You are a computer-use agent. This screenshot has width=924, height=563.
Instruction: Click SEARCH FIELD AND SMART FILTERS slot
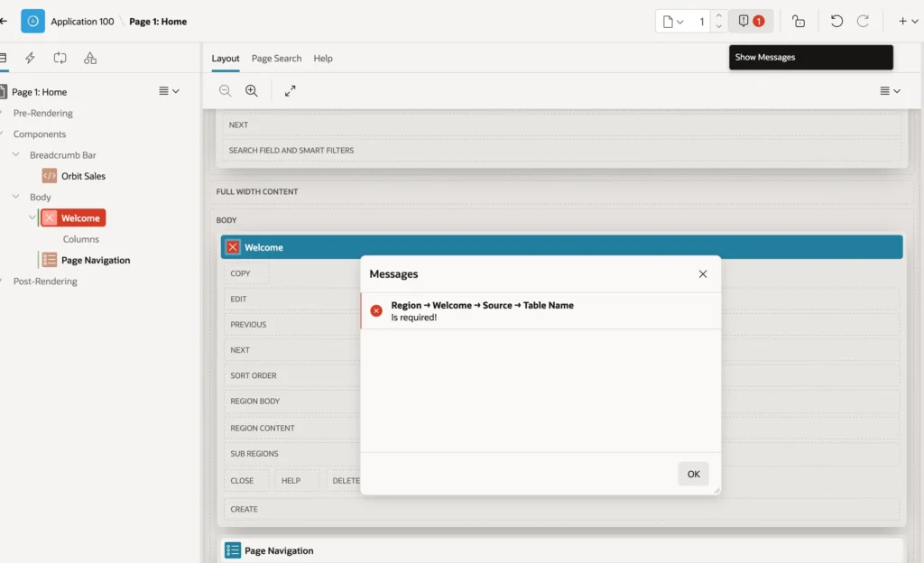click(x=561, y=150)
